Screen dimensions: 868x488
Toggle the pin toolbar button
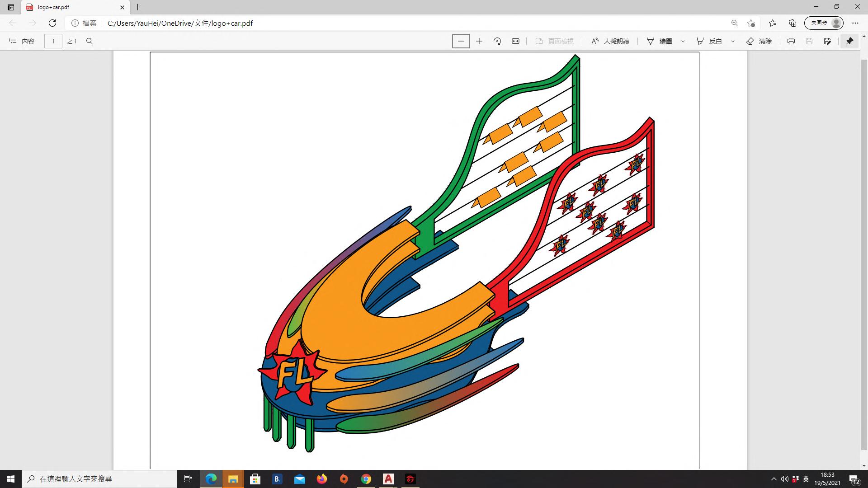coord(849,41)
